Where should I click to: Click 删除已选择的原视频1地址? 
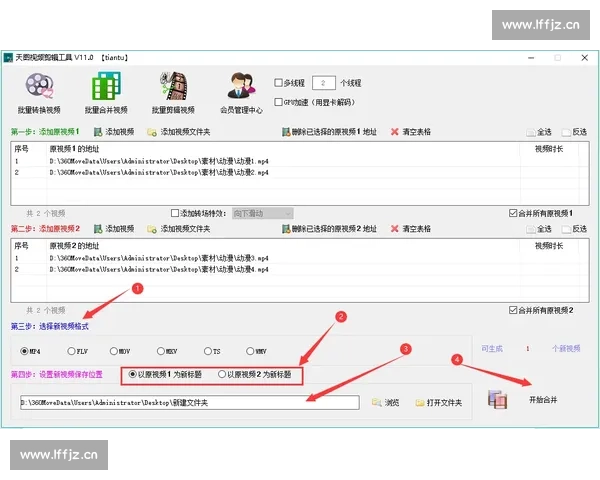pos(329,132)
